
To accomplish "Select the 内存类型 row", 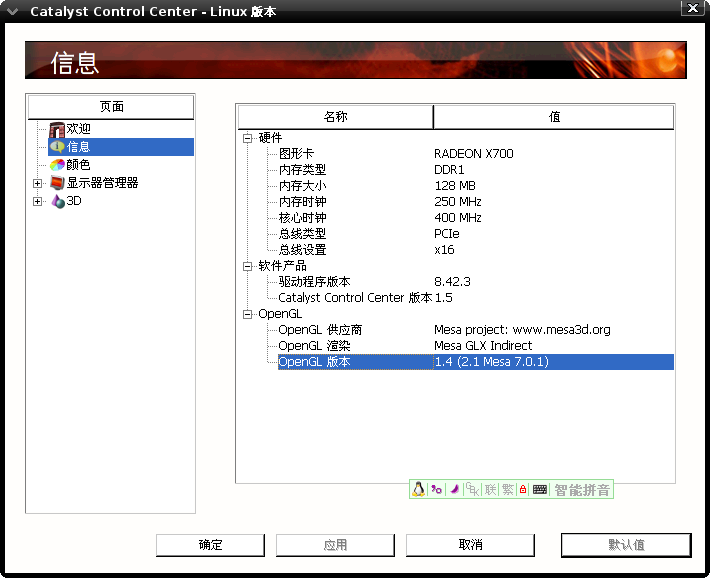I will point(475,170).
